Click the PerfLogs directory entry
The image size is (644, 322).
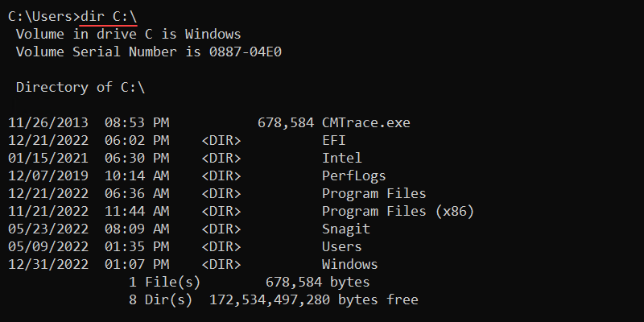(353, 176)
